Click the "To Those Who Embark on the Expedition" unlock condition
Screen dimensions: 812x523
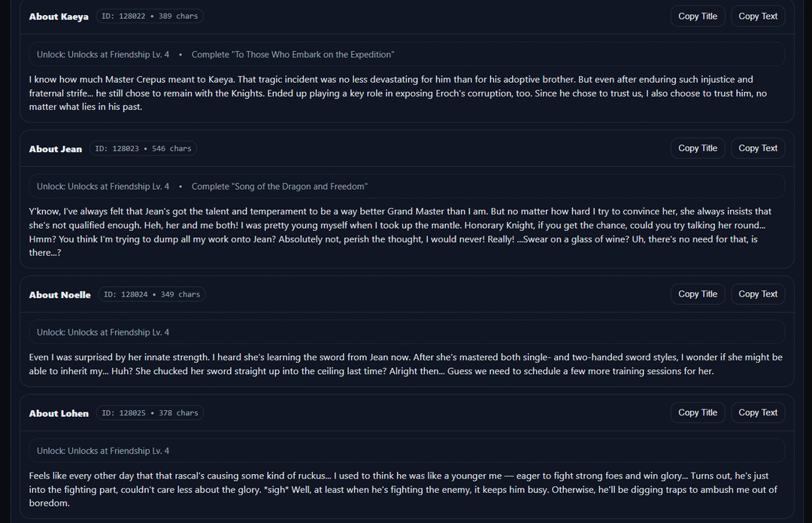[292, 55]
